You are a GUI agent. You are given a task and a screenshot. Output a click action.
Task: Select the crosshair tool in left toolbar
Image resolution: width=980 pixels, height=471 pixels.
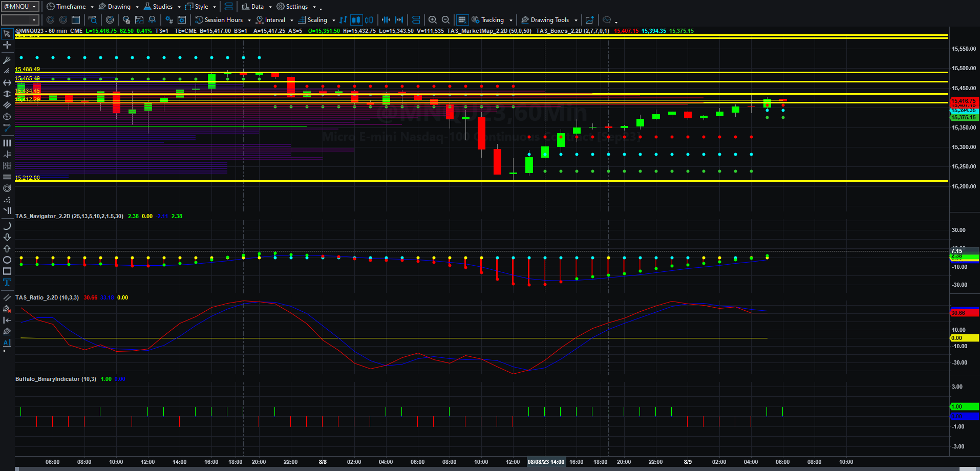(x=7, y=45)
